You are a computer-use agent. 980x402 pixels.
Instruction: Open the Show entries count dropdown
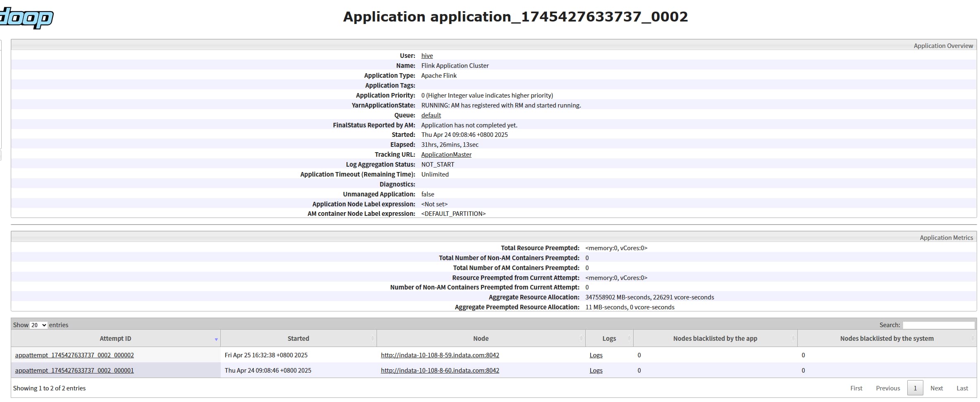point(39,325)
